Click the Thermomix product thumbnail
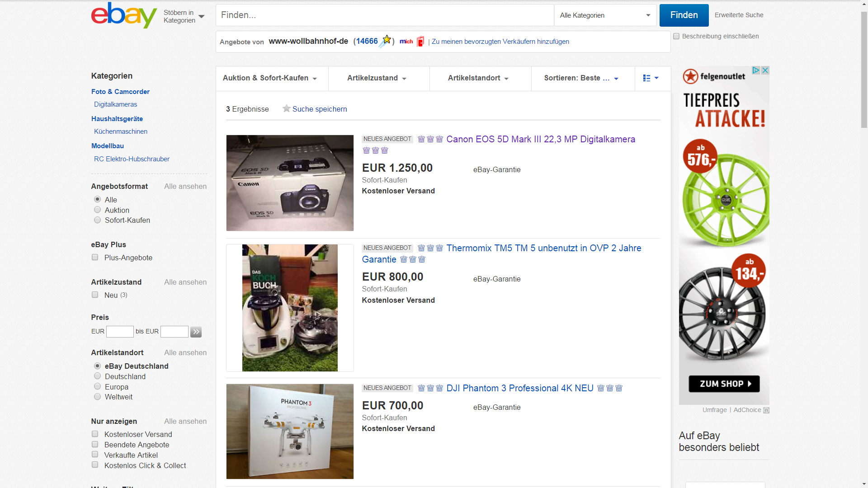868x488 pixels. pyautogui.click(x=290, y=308)
